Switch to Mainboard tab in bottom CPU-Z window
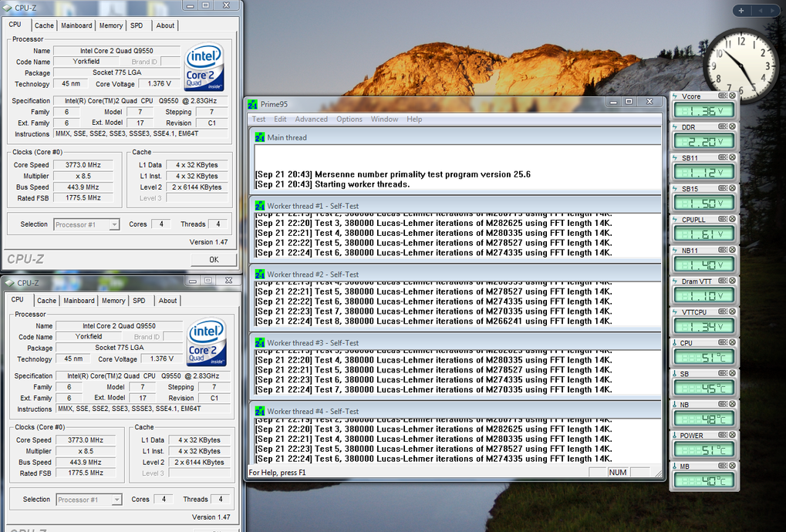Viewport: 786px width, 532px height. [x=79, y=301]
